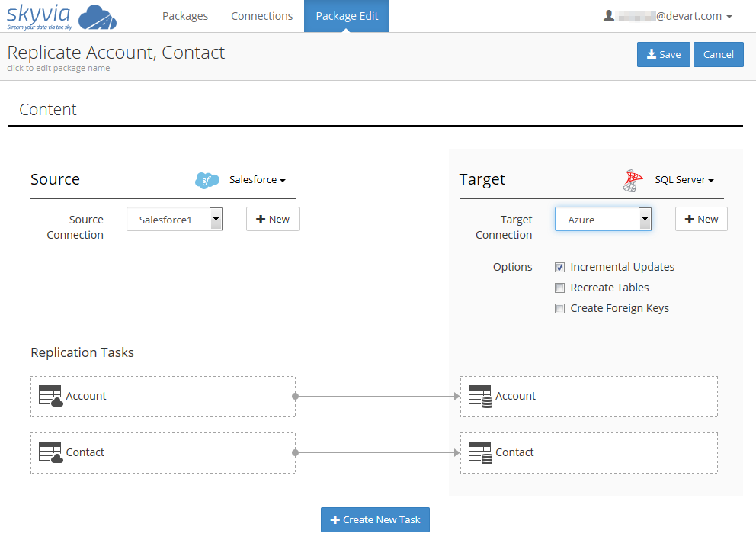This screenshot has height=540, width=756.
Task: Select the source Account task box
Action: point(163,397)
